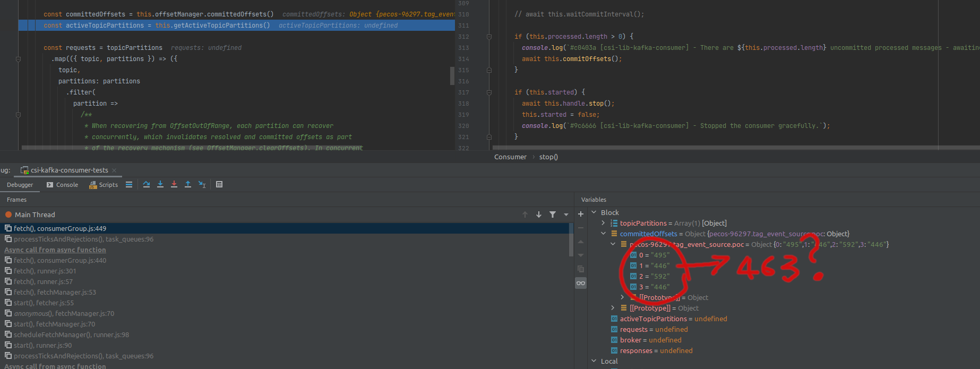Collapse the Local variables group
The height and width of the screenshot is (369, 980).
594,361
